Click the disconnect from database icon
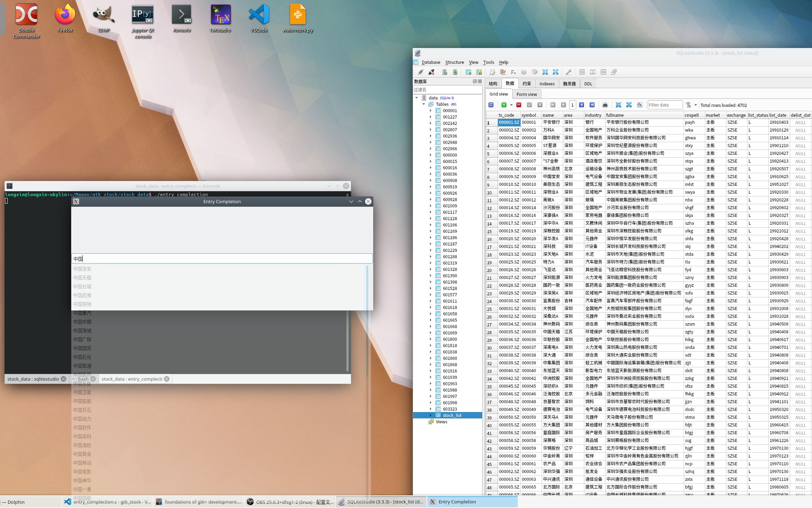 click(x=431, y=72)
